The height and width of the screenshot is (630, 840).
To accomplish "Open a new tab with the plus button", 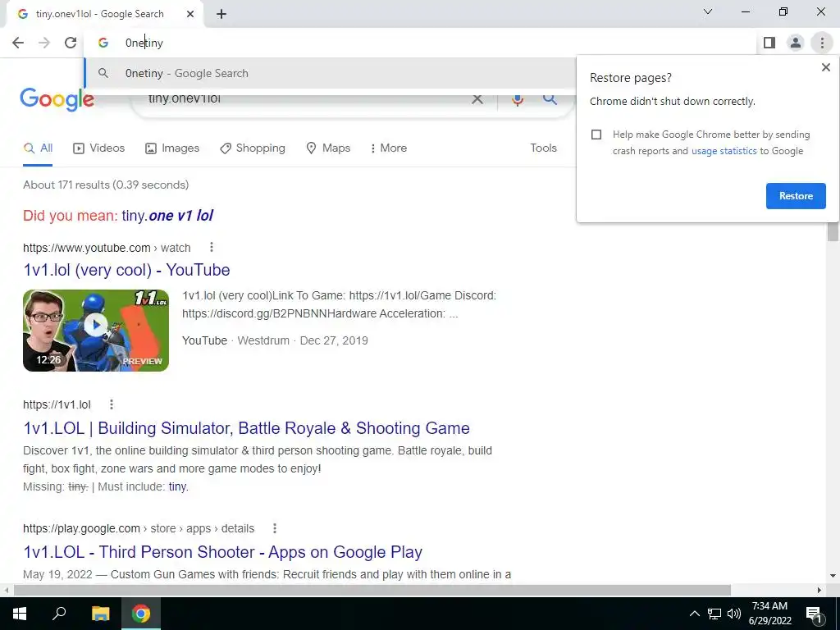I will (x=221, y=14).
